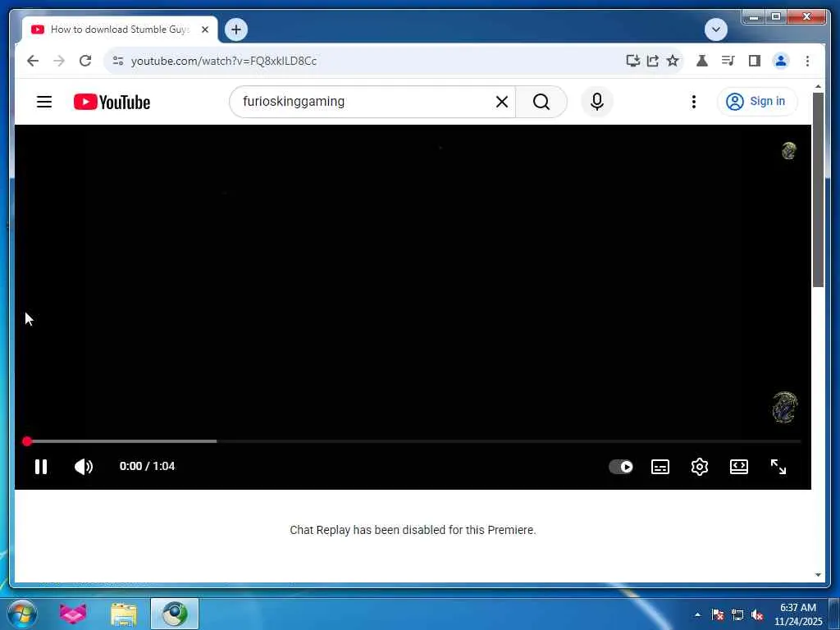Install app icon in address bar
The height and width of the screenshot is (630, 840).
point(633,61)
